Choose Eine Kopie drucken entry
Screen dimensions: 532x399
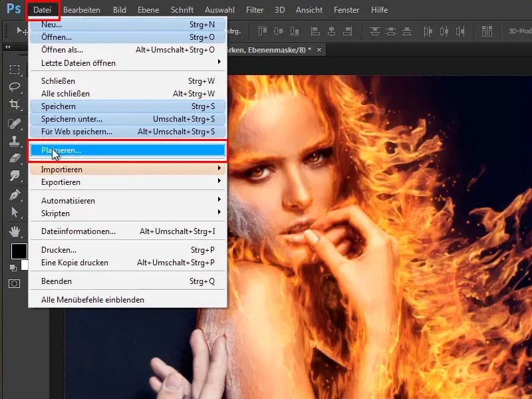pyautogui.click(x=128, y=263)
